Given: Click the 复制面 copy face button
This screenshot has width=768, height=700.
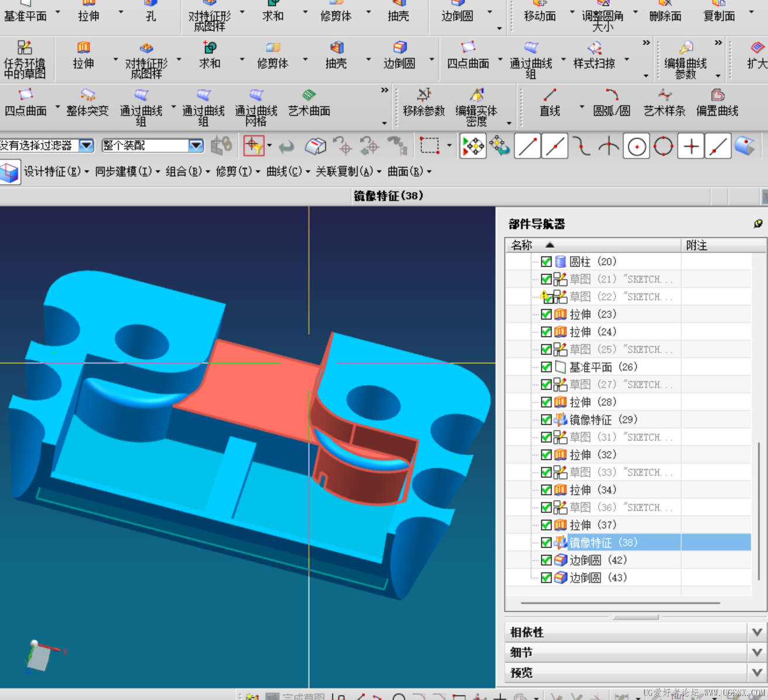Looking at the screenshot, I should 719,11.
